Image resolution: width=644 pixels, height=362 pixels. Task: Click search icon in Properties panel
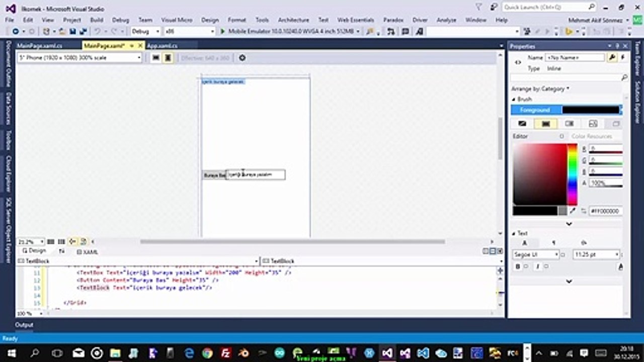click(624, 78)
